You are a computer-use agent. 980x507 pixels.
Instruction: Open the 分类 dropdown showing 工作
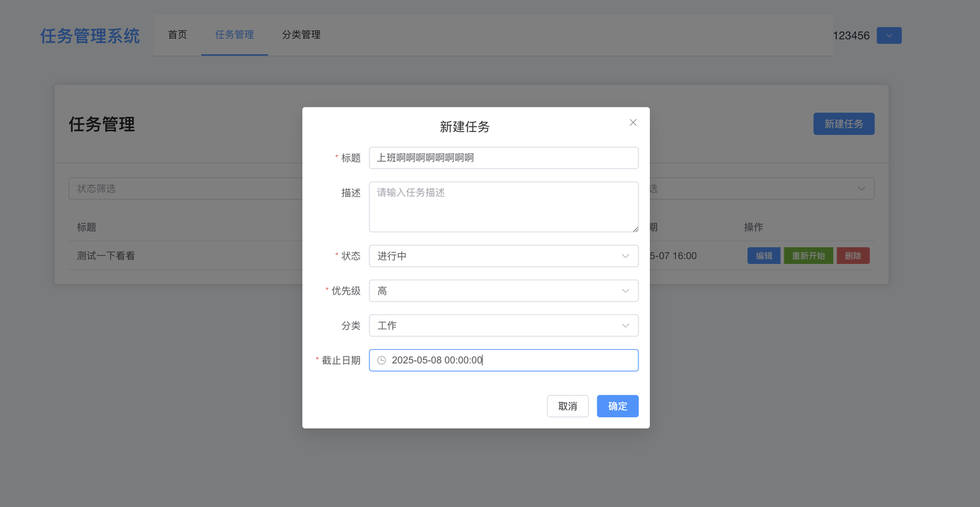(x=504, y=325)
